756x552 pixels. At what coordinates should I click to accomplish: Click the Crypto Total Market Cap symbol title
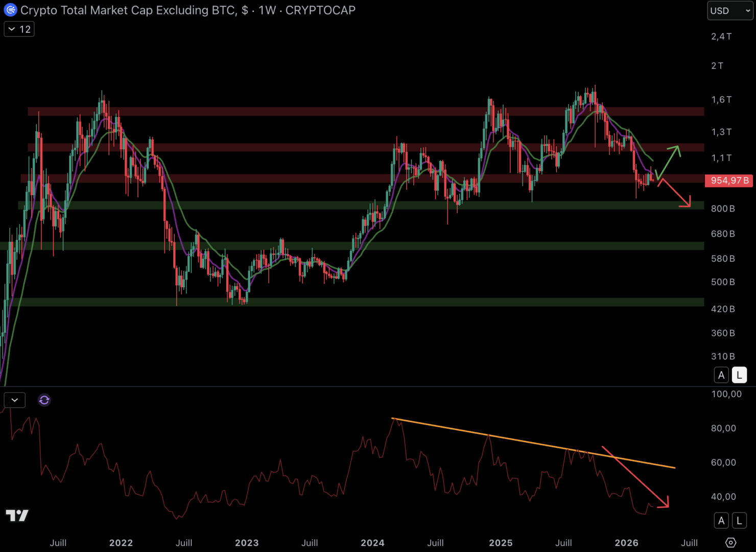[129, 10]
